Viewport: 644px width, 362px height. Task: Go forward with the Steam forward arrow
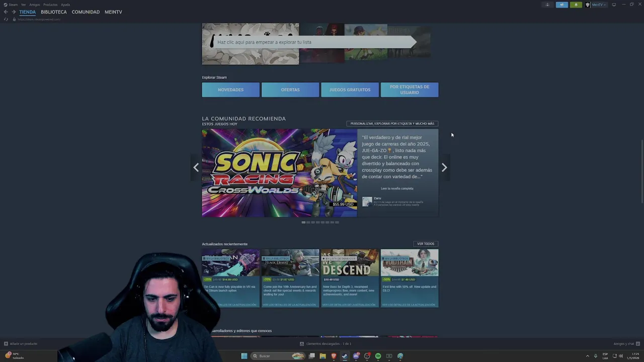(x=14, y=12)
